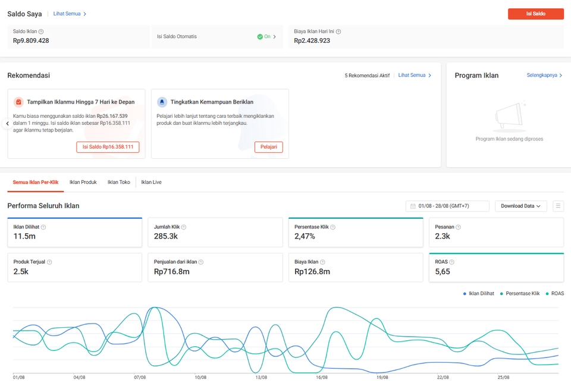
Task: Toggle the Persentase Klik metric card
Action: (355, 232)
